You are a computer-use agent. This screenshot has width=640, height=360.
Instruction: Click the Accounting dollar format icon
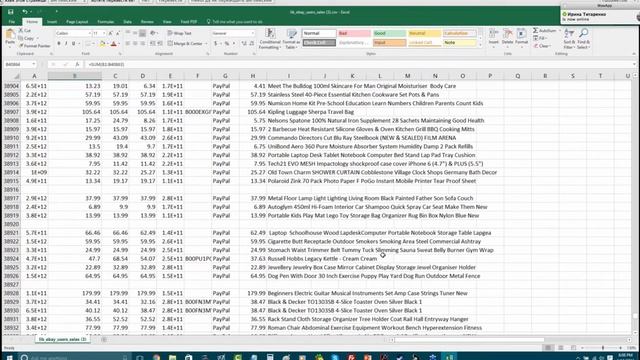pyautogui.click(x=216, y=44)
